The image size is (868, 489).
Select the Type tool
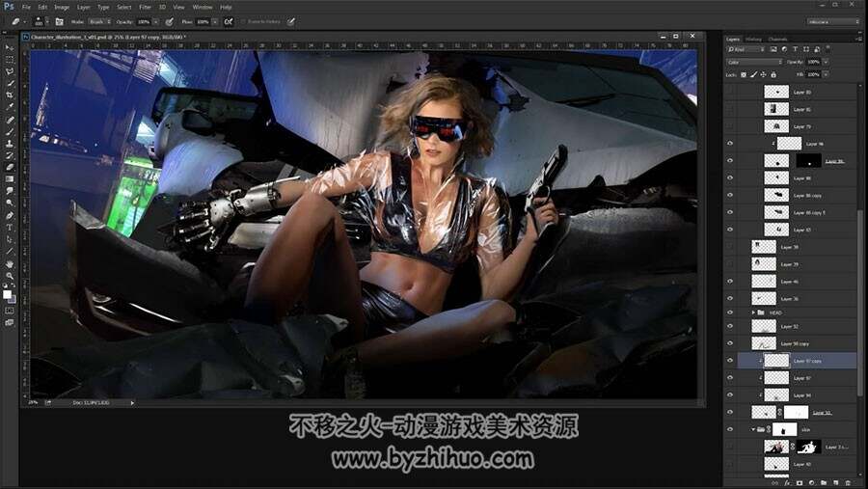pos(10,227)
